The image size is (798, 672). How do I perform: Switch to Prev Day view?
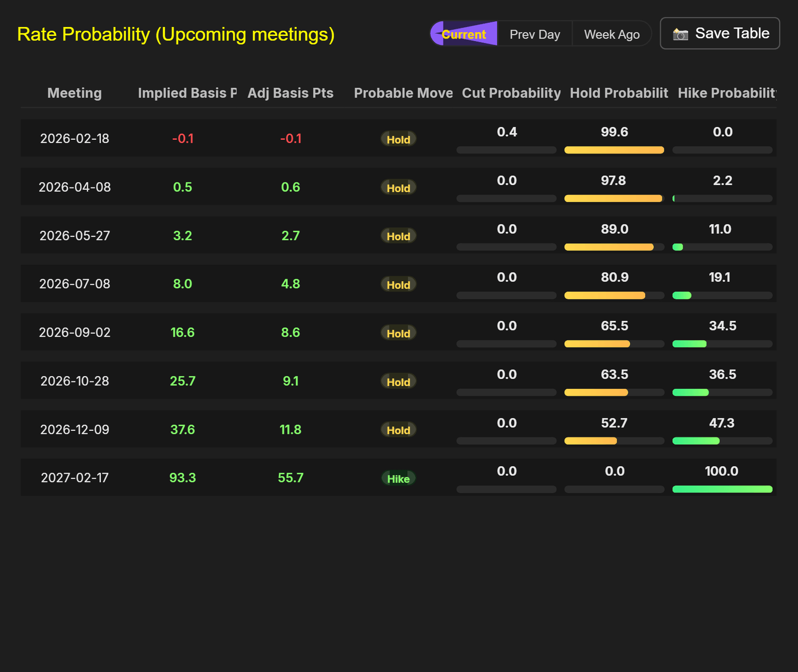point(535,34)
